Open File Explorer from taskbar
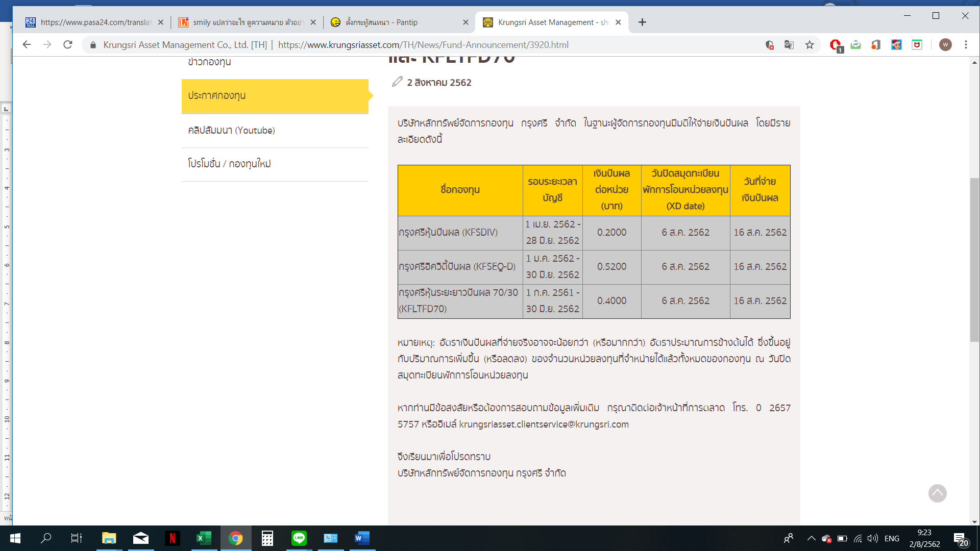Viewport: 980px width, 551px height. (109, 538)
